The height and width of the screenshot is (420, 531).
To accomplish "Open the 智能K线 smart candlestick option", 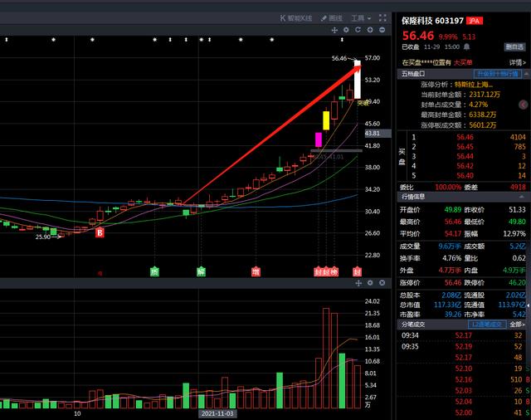I will pos(295,18).
